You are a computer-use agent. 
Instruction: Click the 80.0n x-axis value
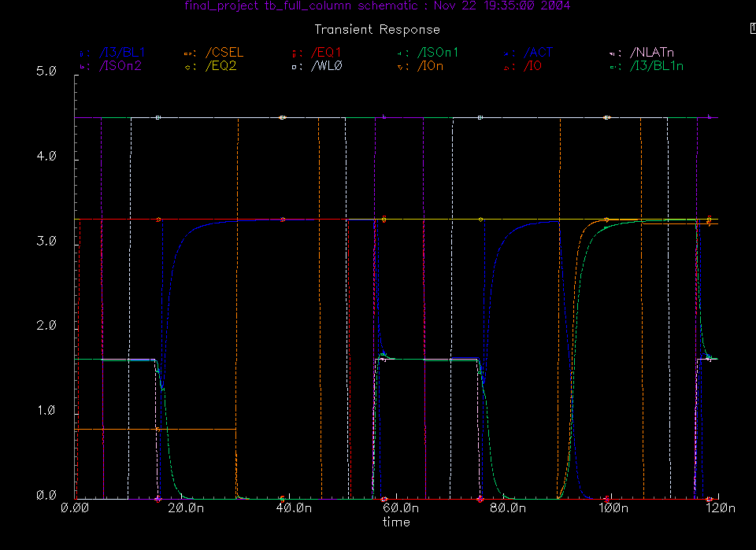(x=508, y=508)
